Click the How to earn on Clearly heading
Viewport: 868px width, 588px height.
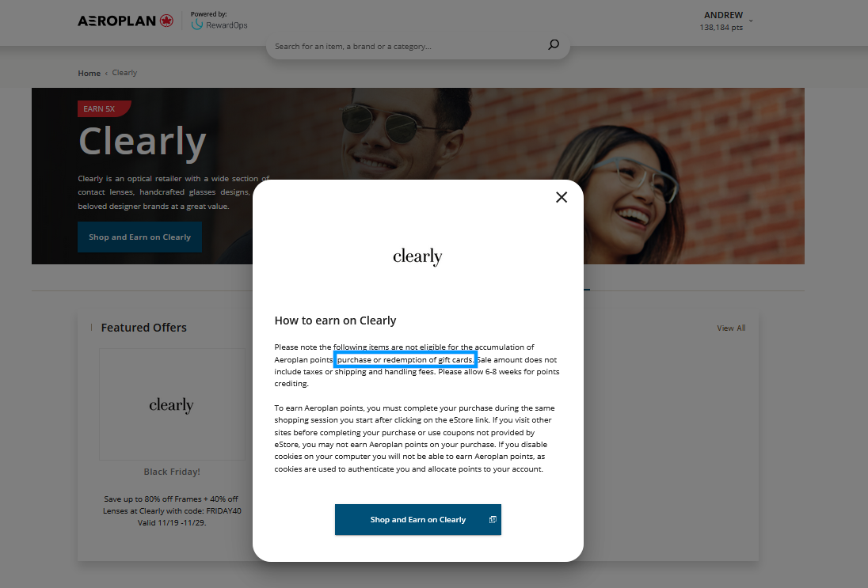pyautogui.click(x=336, y=321)
